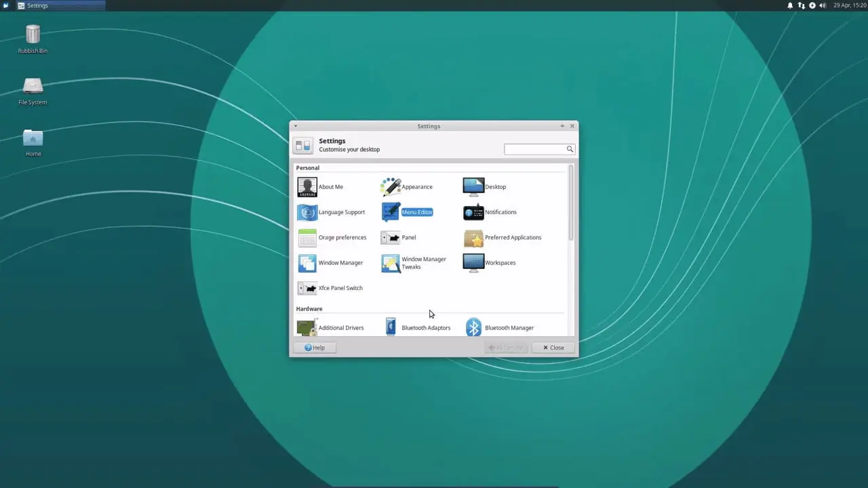Open Appearance settings
This screenshot has height=488, width=868.
pyautogui.click(x=407, y=187)
